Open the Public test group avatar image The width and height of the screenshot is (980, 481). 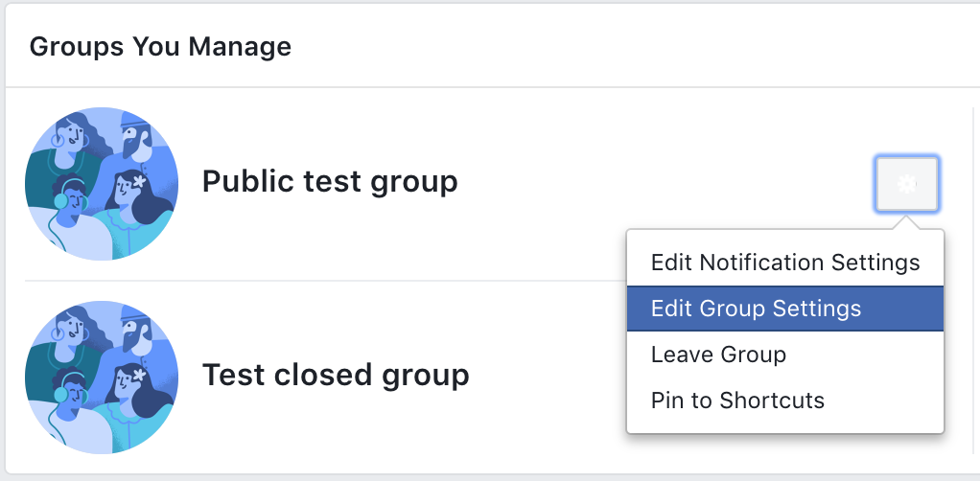(102, 184)
